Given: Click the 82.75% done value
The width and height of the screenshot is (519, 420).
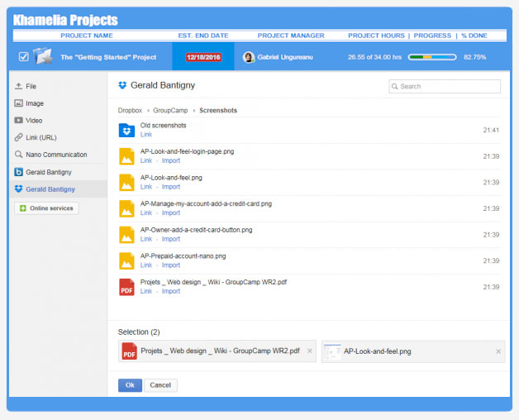Looking at the screenshot, I should pos(474,57).
